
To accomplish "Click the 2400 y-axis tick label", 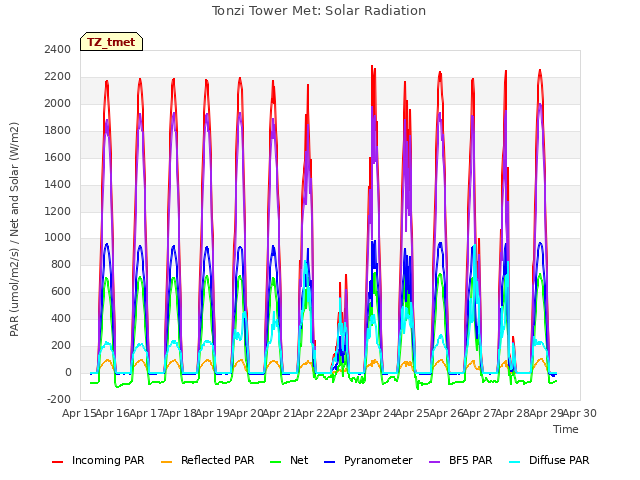I will (x=58, y=49).
